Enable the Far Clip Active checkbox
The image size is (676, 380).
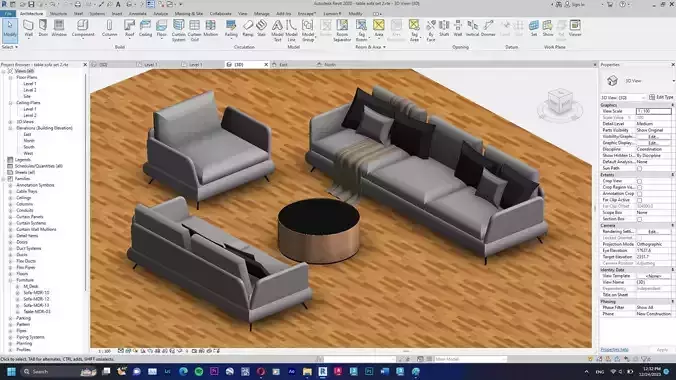coord(639,200)
